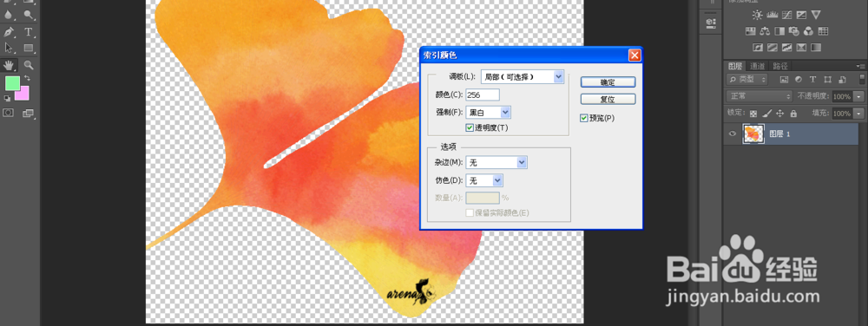Close the 索引颜色 dialog
The image size is (868, 326).
click(635, 55)
